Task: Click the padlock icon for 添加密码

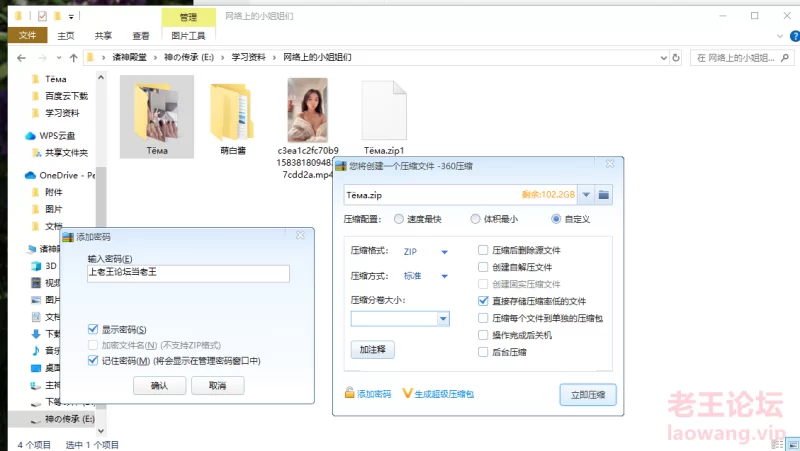Action: tap(349, 394)
